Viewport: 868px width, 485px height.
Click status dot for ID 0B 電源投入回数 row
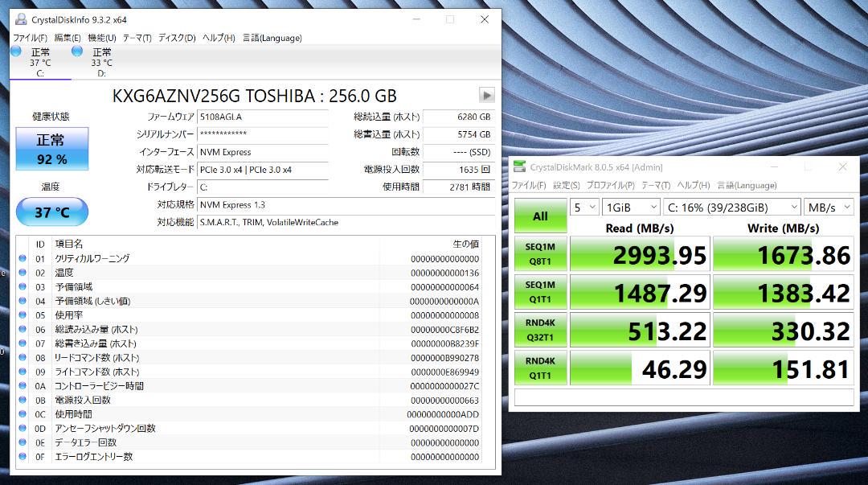pyautogui.click(x=23, y=400)
